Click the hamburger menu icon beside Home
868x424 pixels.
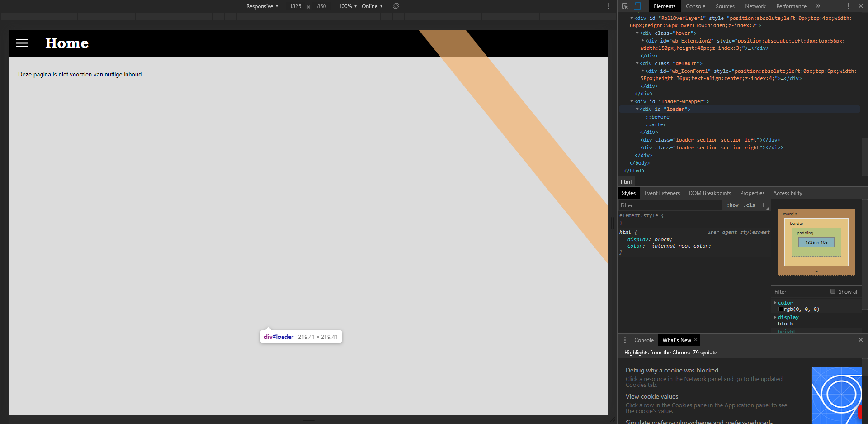[22, 43]
